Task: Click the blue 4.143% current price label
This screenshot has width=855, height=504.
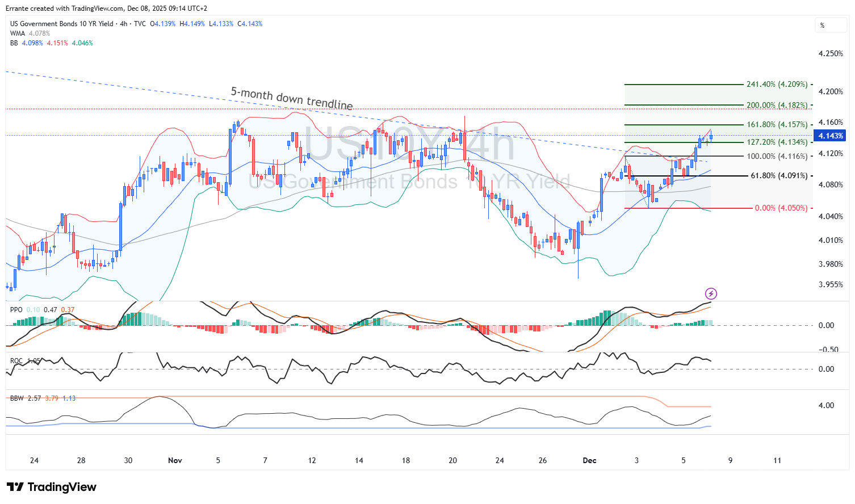Action: (x=830, y=136)
